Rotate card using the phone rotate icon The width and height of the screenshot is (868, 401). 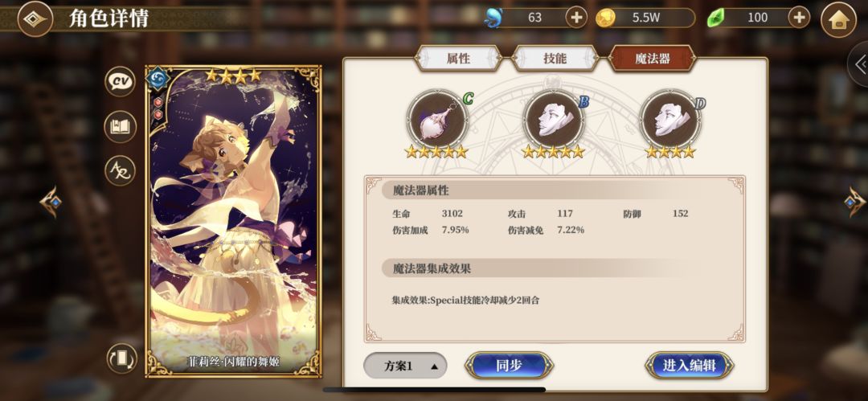[122, 358]
